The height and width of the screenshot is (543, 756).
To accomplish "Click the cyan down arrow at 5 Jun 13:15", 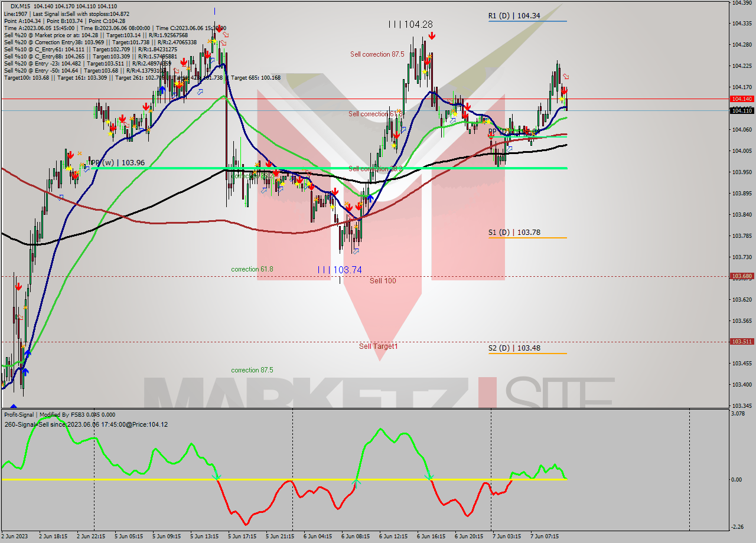I will click(x=216, y=476).
